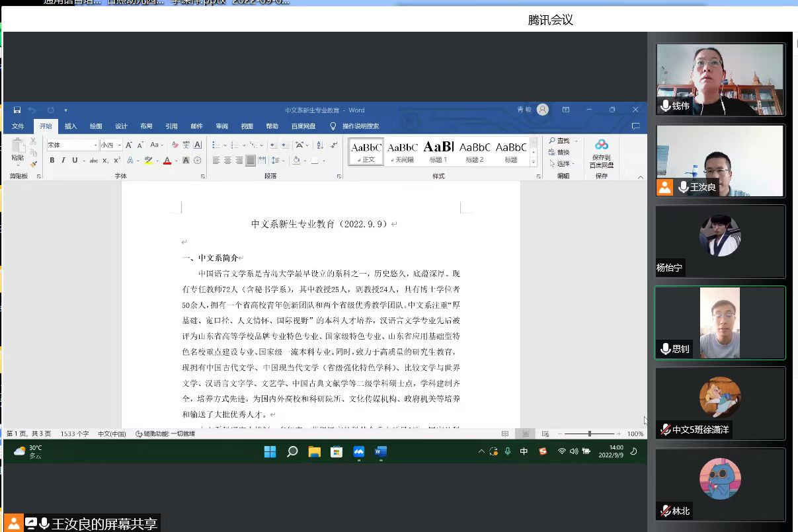Toggle superscript formatting
The image size is (798, 532).
click(x=117, y=161)
